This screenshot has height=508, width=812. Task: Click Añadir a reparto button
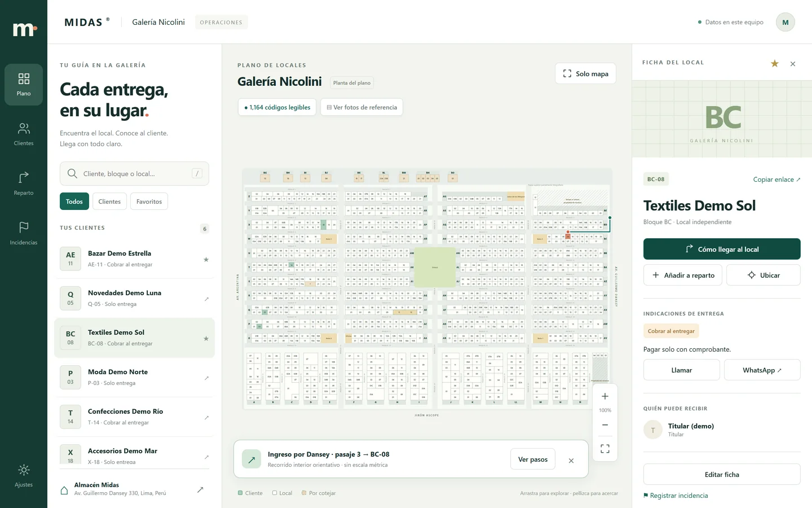click(683, 275)
